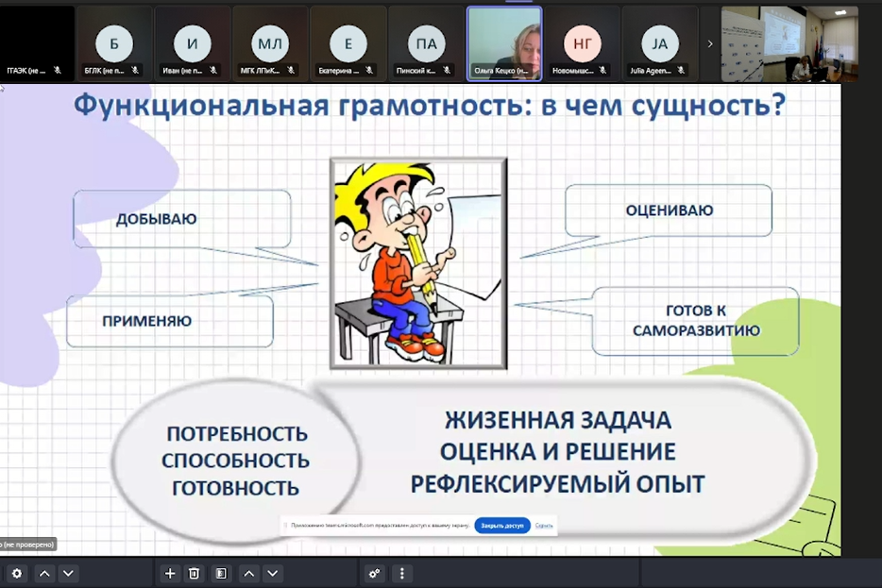Click the gear settings icon in bottom-left toolbar
The height and width of the screenshot is (588, 882).
pyautogui.click(x=16, y=573)
